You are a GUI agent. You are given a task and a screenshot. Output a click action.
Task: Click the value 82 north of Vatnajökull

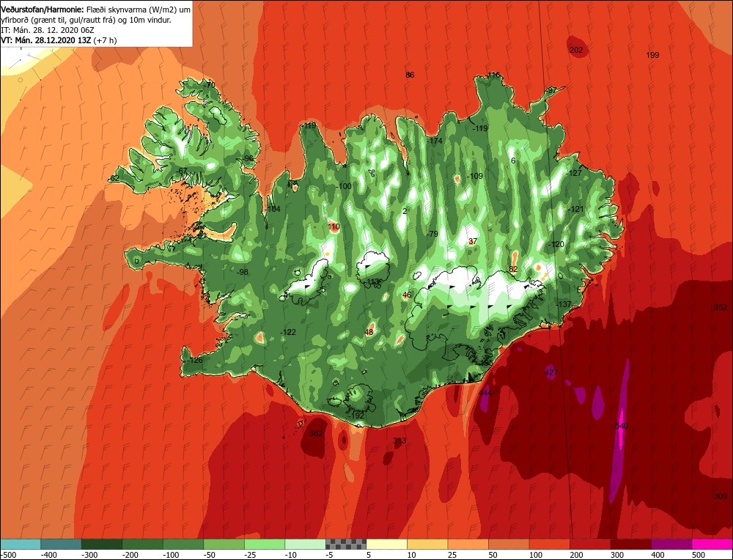point(514,269)
